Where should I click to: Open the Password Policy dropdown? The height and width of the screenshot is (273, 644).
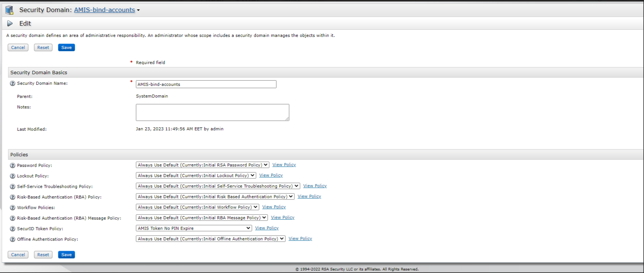point(202,165)
